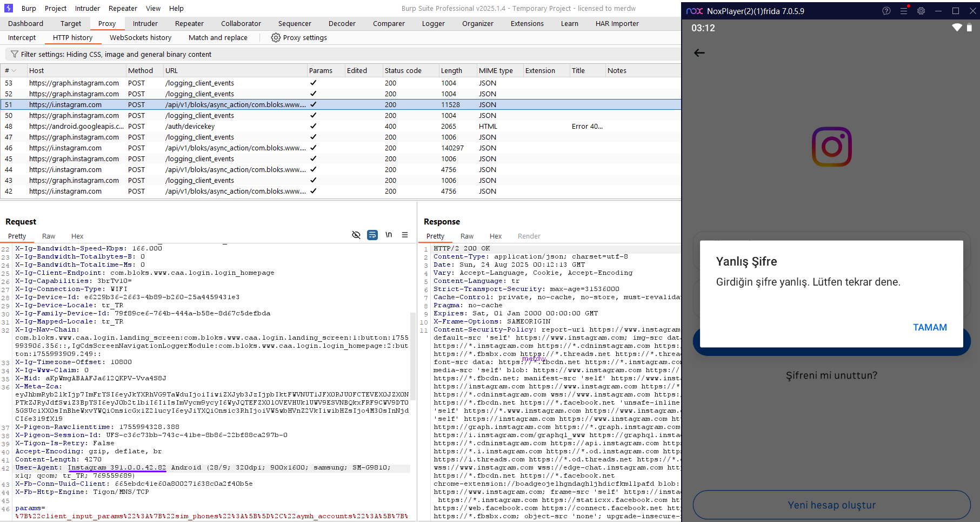Switch to the Repeater tool tab

[x=189, y=23]
